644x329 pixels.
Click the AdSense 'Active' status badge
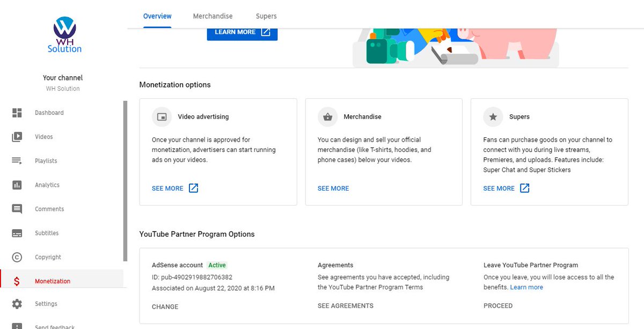[217, 265]
